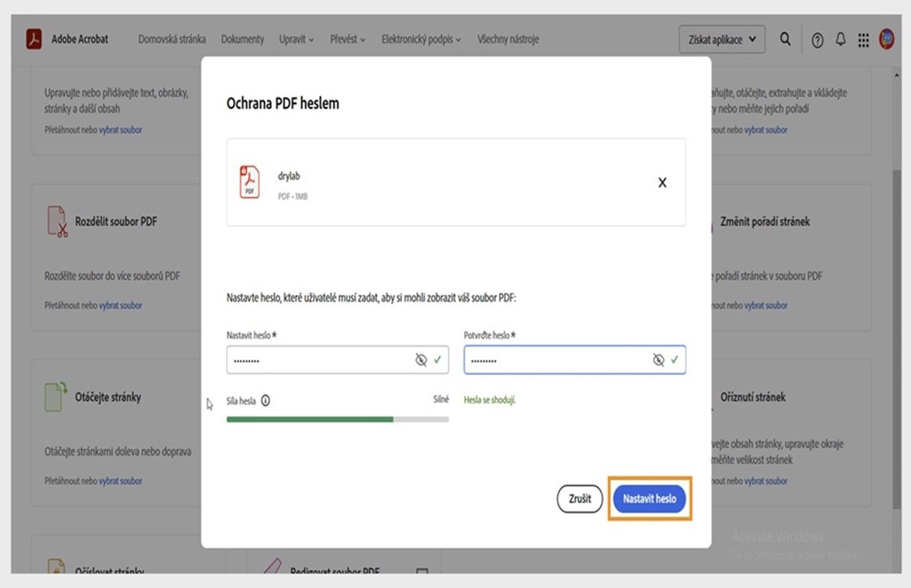Click the Ochrana PDF heslem heading

pos(283,103)
